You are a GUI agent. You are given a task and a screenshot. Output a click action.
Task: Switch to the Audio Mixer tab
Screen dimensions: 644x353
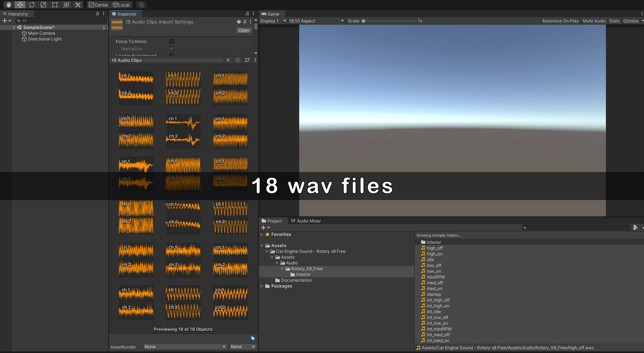pos(306,221)
